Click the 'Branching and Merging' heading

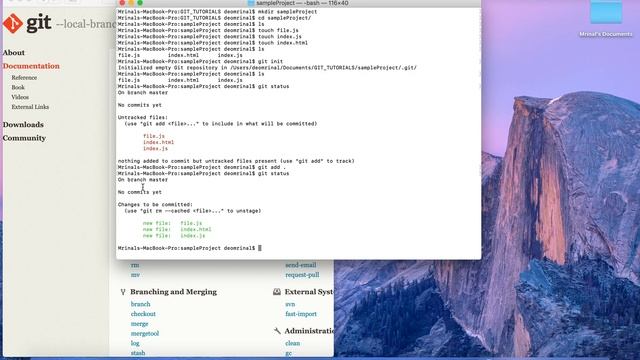click(x=173, y=292)
